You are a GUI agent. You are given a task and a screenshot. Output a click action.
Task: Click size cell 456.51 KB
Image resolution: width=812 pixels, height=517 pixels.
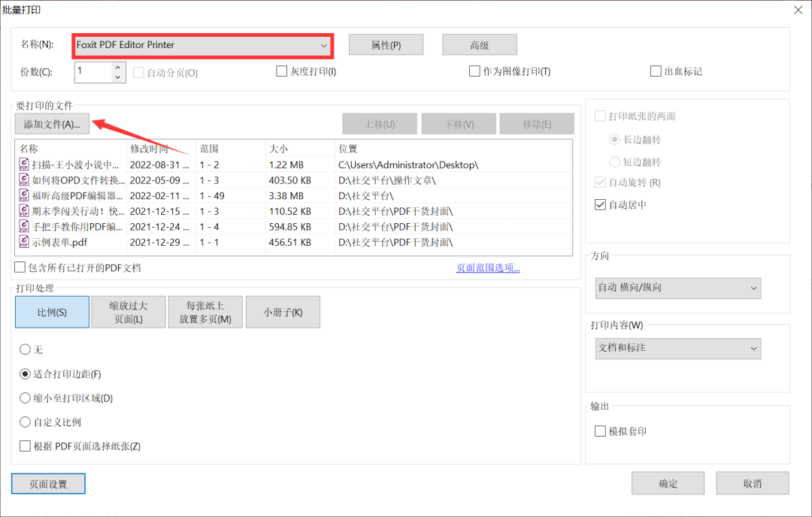pyautogui.click(x=290, y=242)
